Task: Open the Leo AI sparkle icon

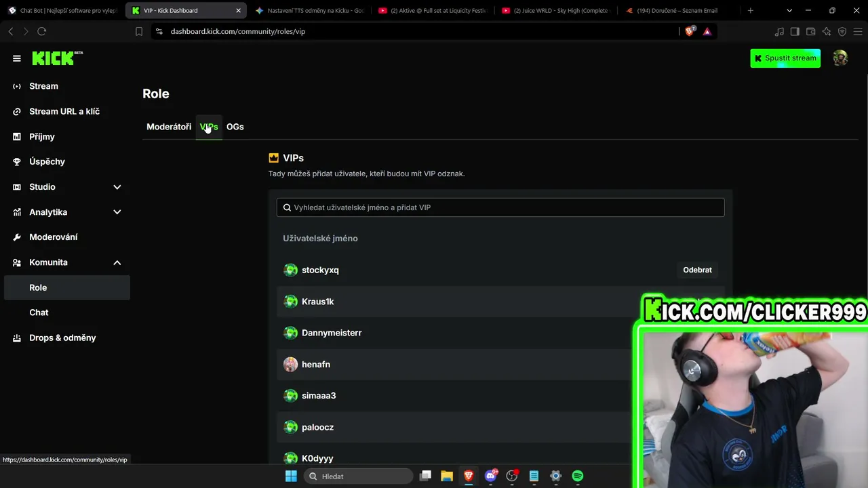Action: (x=827, y=31)
